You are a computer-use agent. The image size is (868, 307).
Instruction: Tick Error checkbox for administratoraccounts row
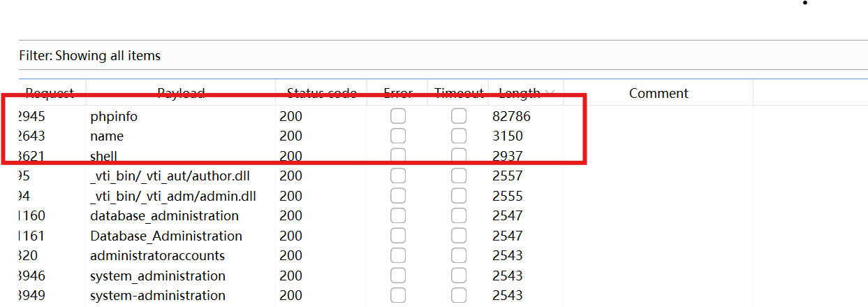(x=398, y=255)
